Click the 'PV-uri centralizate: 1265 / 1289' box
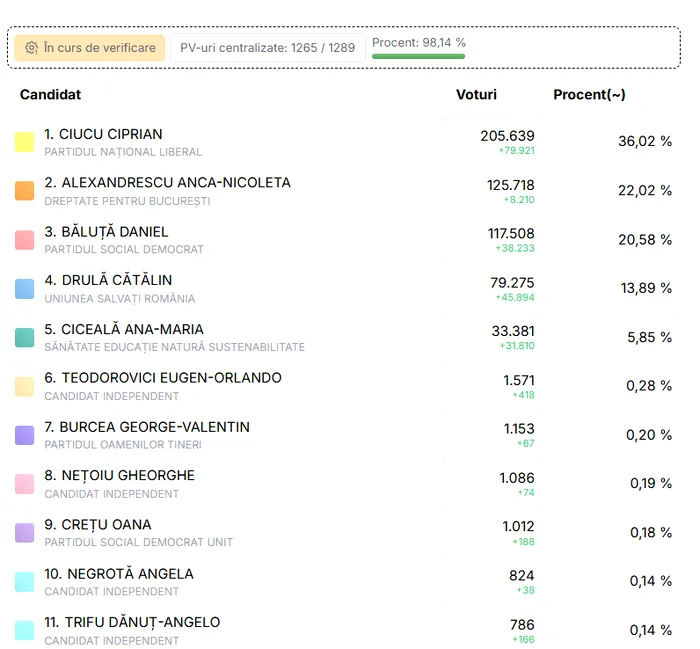The width and height of the screenshot is (700, 649). coord(267,48)
